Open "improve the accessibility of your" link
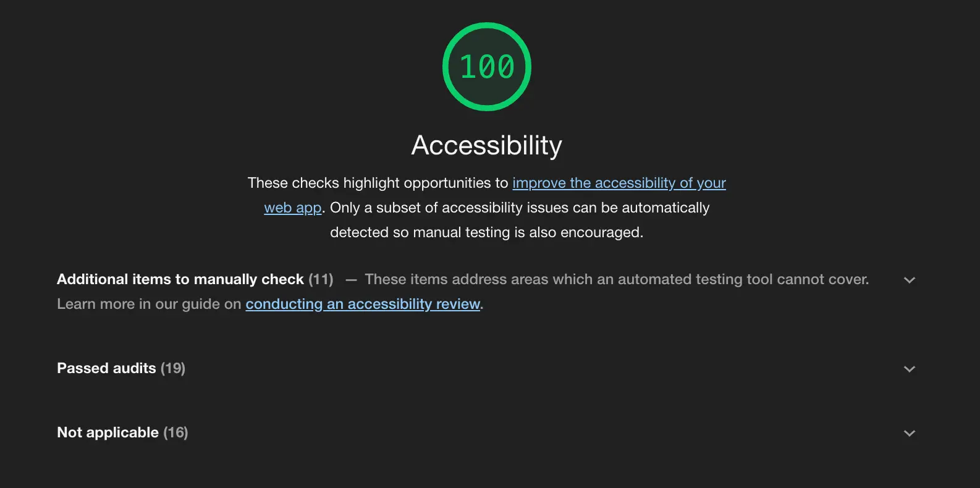The width and height of the screenshot is (980, 488). coord(619,183)
